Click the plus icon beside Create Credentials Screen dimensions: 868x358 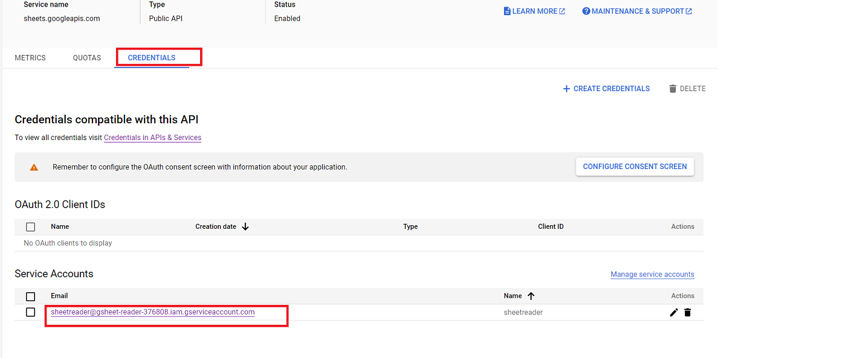pos(566,89)
